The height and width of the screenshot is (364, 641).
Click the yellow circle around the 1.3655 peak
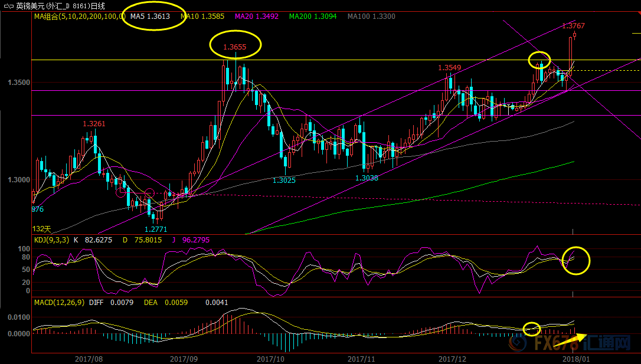pyautogui.click(x=236, y=45)
